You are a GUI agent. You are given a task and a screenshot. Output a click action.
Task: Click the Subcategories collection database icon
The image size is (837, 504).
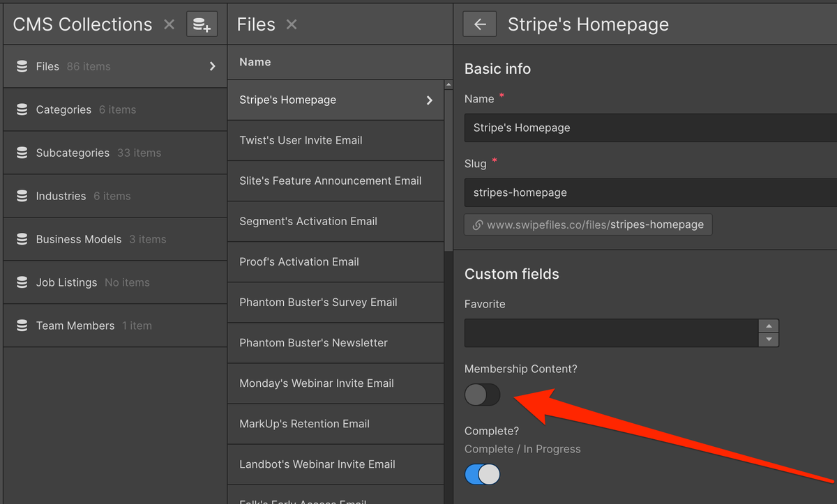tap(22, 153)
